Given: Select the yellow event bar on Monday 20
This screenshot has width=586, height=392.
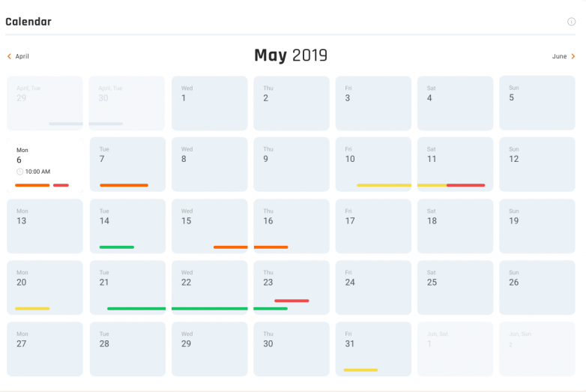Looking at the screenshot, I should 32,309.
